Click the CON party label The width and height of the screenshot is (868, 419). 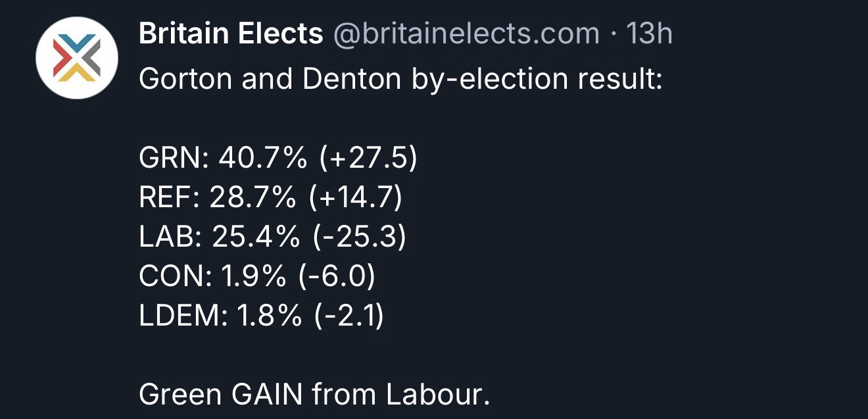(x=172, y=277)
